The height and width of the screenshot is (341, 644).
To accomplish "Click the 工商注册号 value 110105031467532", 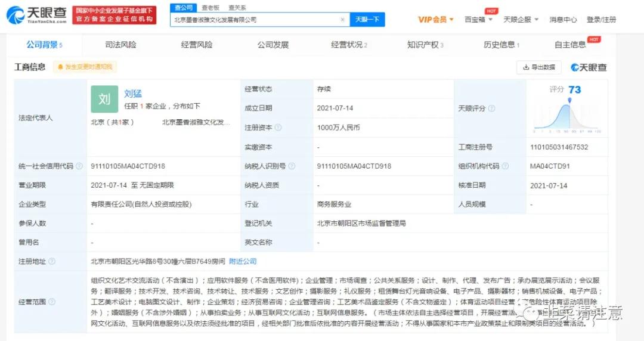I will pos(559,147).
